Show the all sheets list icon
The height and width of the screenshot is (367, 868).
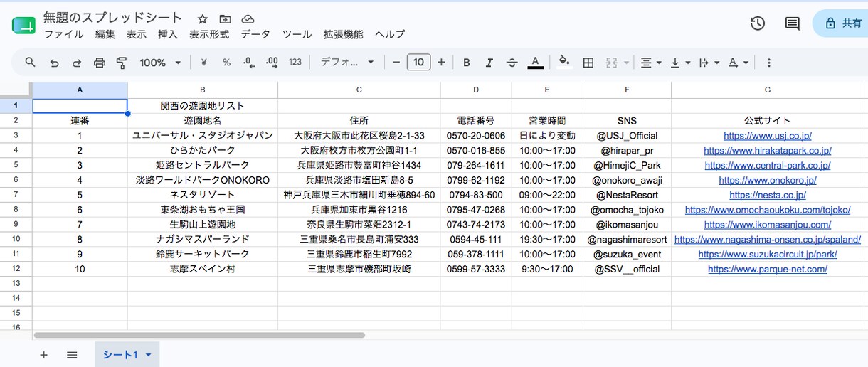click(72, 354)
